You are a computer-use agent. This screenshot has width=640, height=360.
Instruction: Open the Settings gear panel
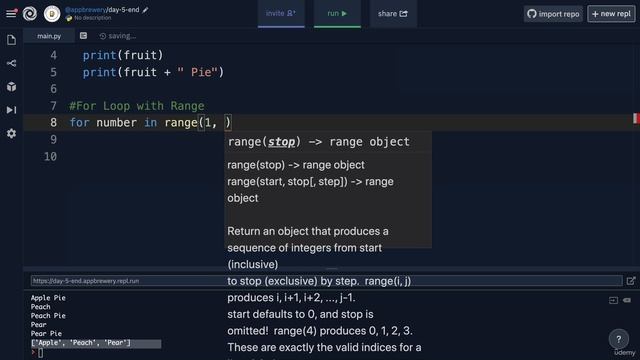[11, 133]
